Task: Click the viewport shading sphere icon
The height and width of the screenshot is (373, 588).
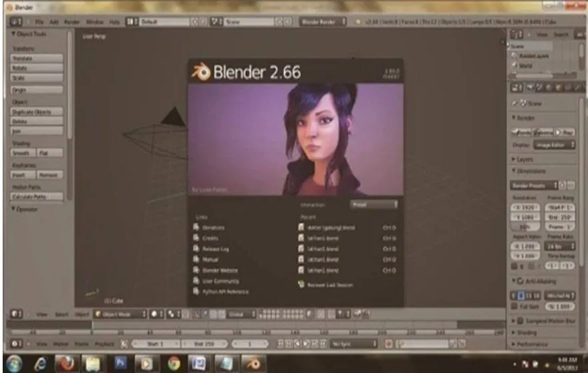Action: (155, 314)
